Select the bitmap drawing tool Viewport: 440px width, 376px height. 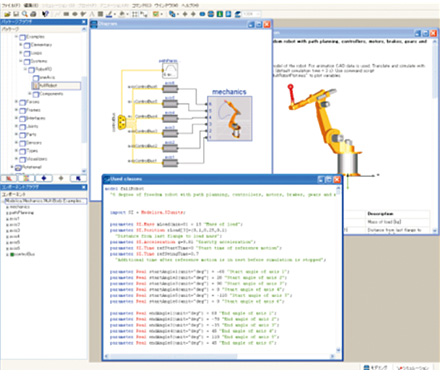pyautogui.click(x=100, y=14)
